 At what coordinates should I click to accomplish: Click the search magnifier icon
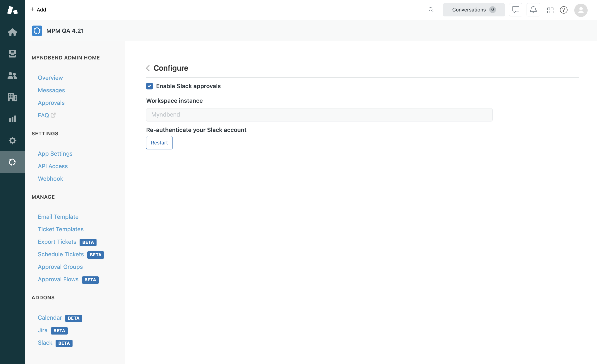pyautogui.click(x=431, y=10)
